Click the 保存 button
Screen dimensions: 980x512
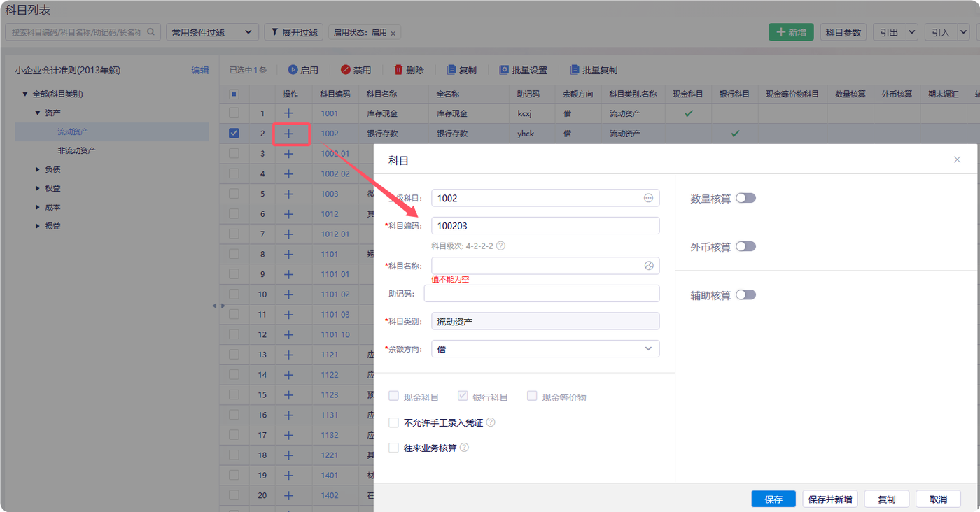[773, 499]
